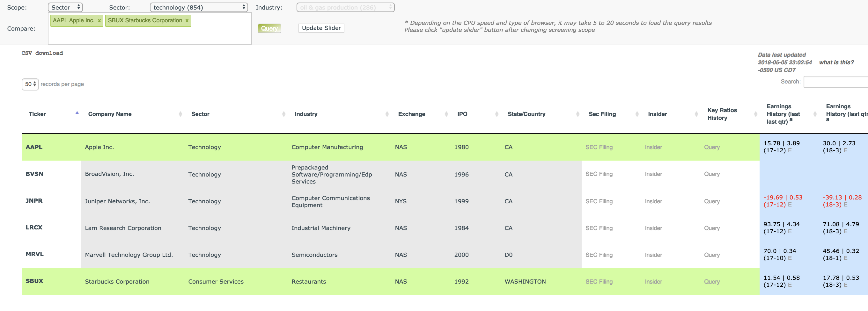Click the WASHINGTON state cell
The image size is (868, 311).
[x=525, y=282]
